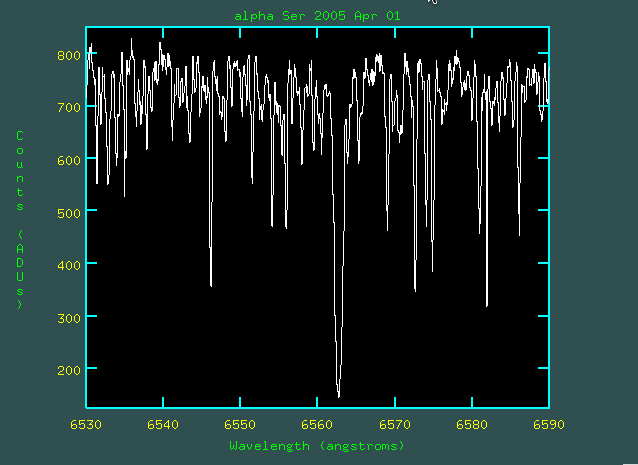Click the y-axis value 300

tap(69, 318)
